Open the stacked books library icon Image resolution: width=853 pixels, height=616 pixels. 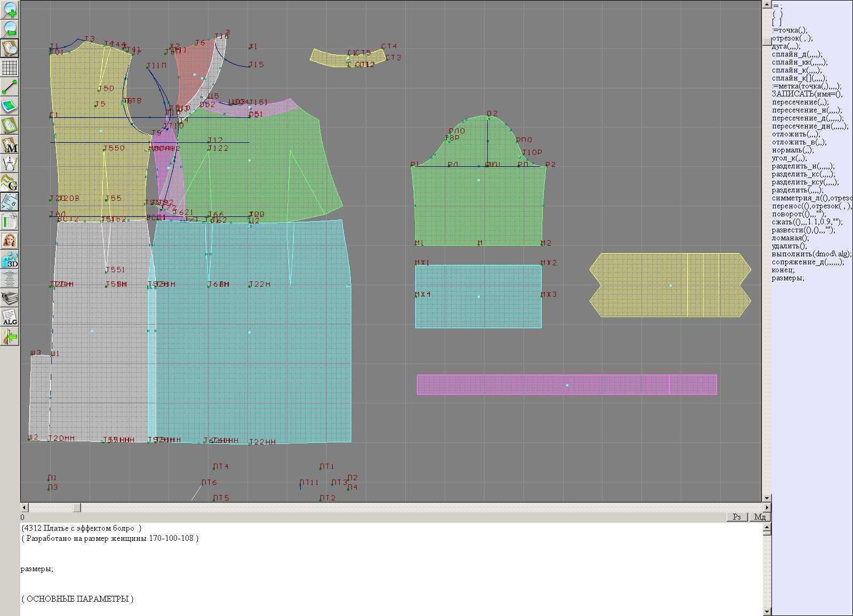(x=10, y=298)
